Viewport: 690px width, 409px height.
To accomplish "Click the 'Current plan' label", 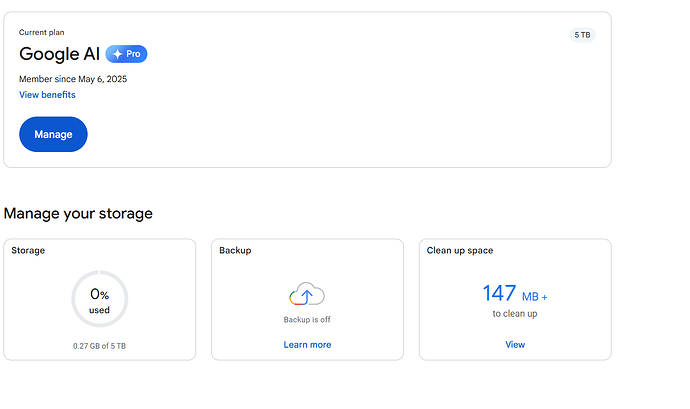I will [41, 33].
